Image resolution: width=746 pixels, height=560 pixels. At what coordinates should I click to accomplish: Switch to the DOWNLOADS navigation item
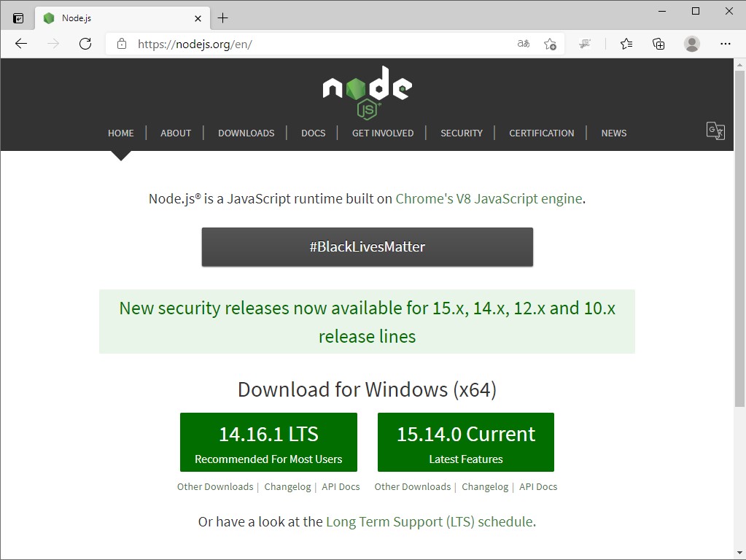tap(246, 133)
